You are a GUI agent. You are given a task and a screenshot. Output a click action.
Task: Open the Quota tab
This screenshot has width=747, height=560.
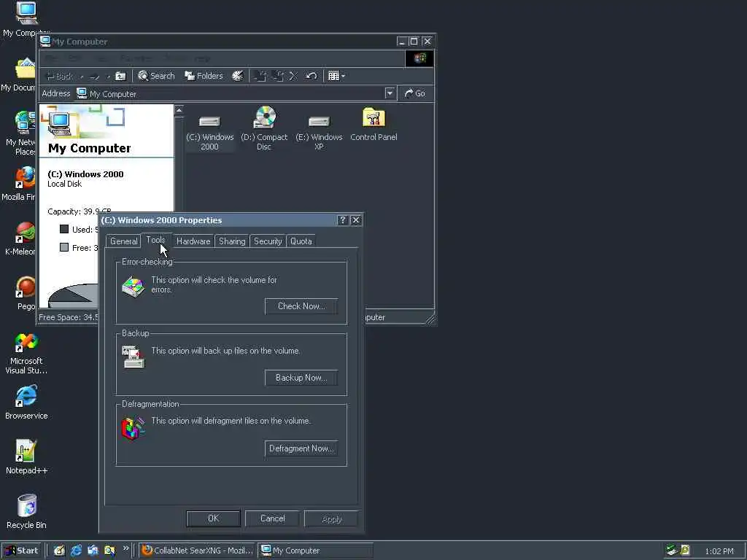[x=301, y=241]
